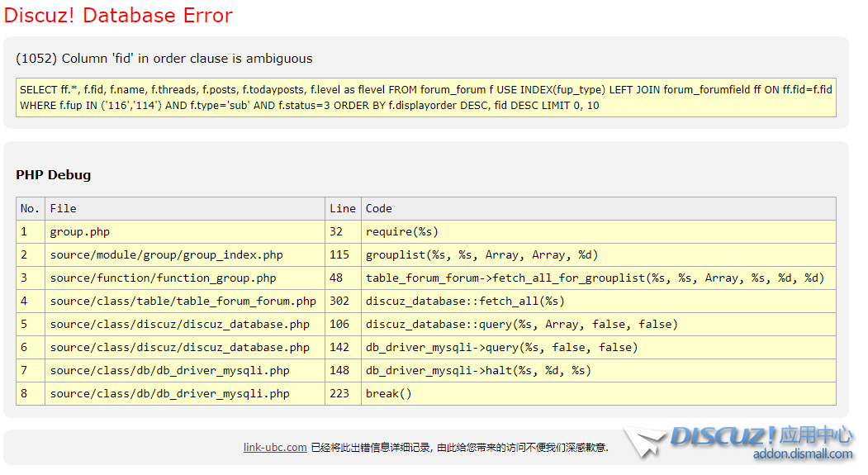
Task: Click the discuz_database::fetch_all(%s) cell
Action: click(x=599, y=302)
